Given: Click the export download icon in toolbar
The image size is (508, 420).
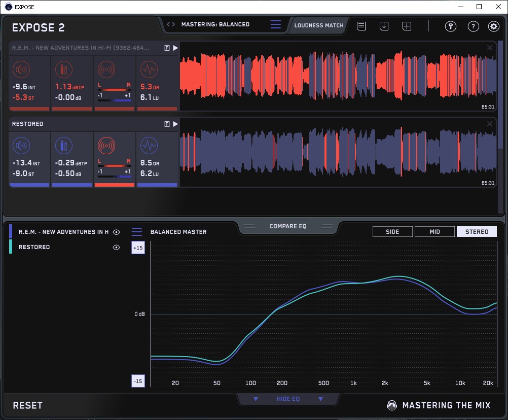Looking at the screenshot, I should pyautogui.click(x=384, y=26).
